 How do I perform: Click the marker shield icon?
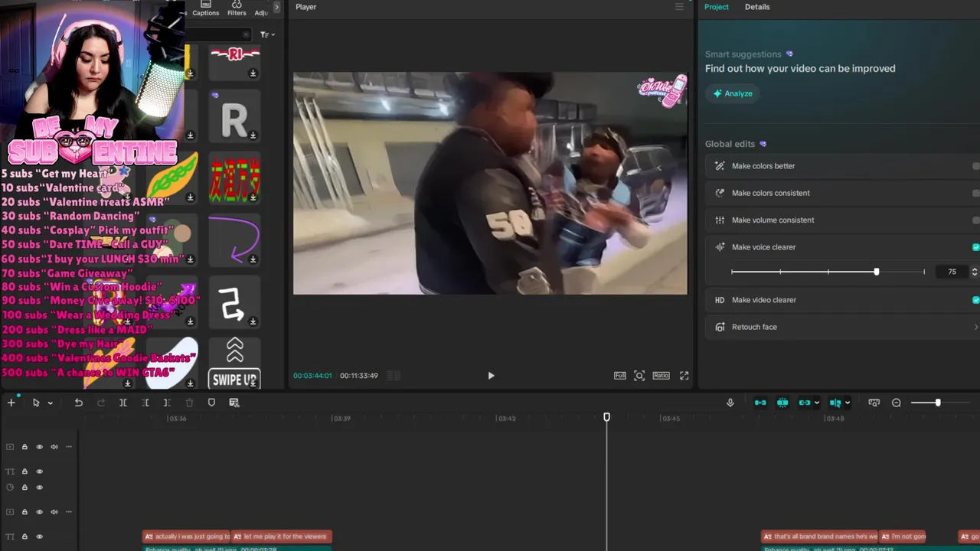pyautogui.click(x=211, y=403)
